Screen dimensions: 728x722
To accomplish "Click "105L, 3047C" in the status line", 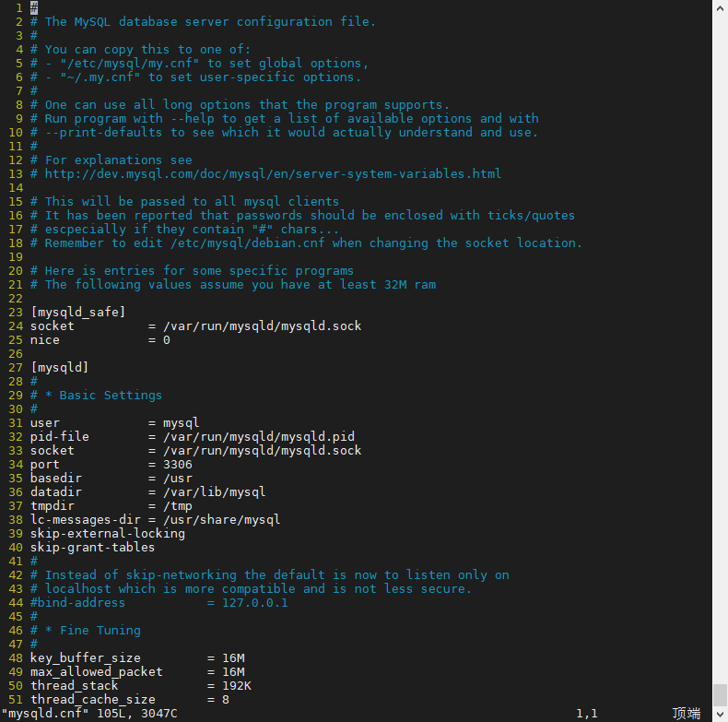I will [x=137, y=714].
